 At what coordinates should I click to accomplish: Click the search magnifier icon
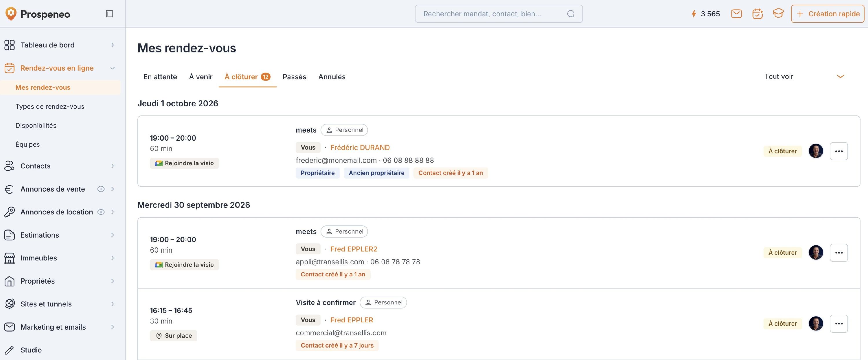point(571,14)
